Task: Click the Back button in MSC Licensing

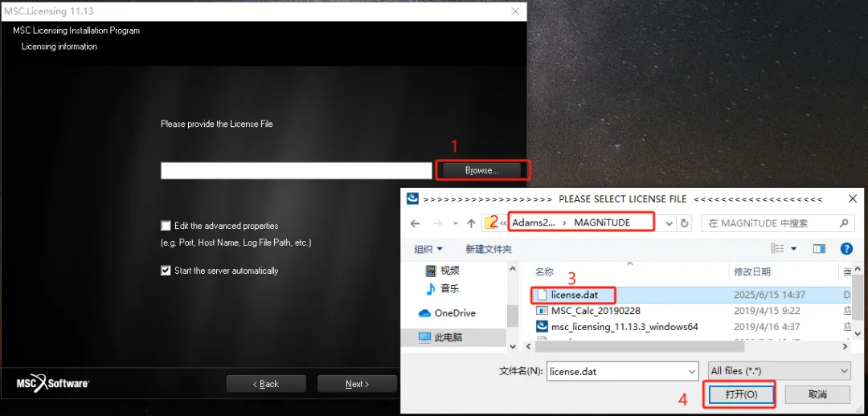Action: (266, 384)
